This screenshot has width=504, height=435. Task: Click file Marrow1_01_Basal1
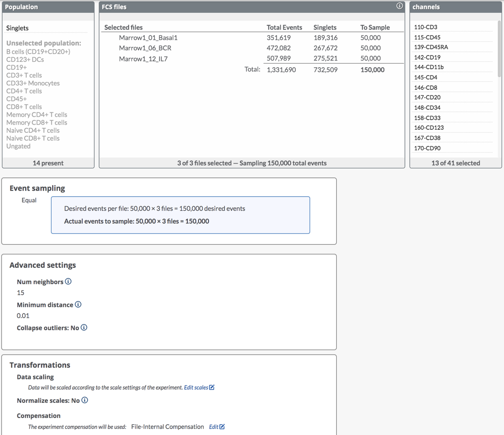click(148, 38)
